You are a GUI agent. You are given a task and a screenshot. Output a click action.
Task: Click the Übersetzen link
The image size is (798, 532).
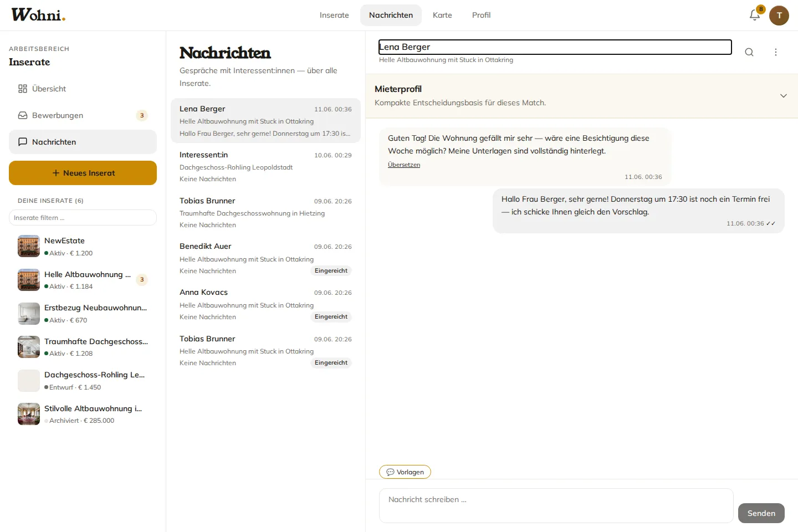tap(404, 165)
